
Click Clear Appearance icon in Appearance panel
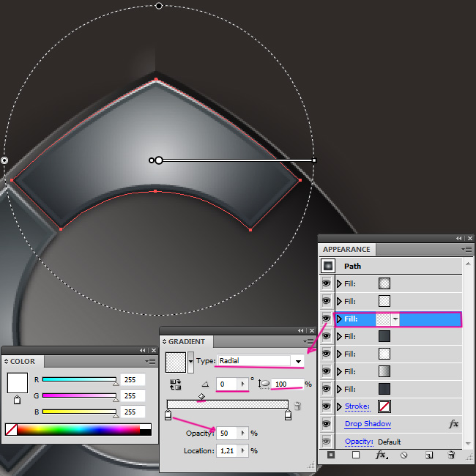pos(403,455)
